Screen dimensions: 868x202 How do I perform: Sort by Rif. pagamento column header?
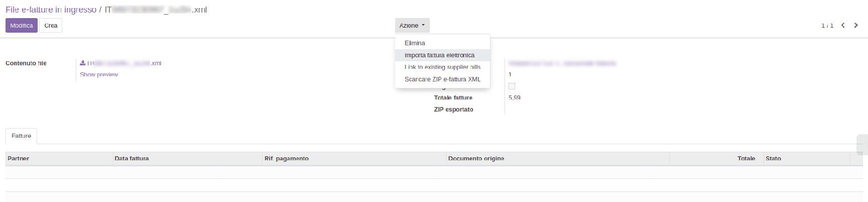(355, 159)
